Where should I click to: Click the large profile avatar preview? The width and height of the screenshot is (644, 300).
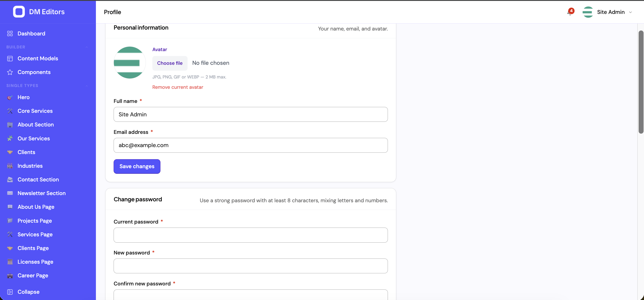point(130,63)
